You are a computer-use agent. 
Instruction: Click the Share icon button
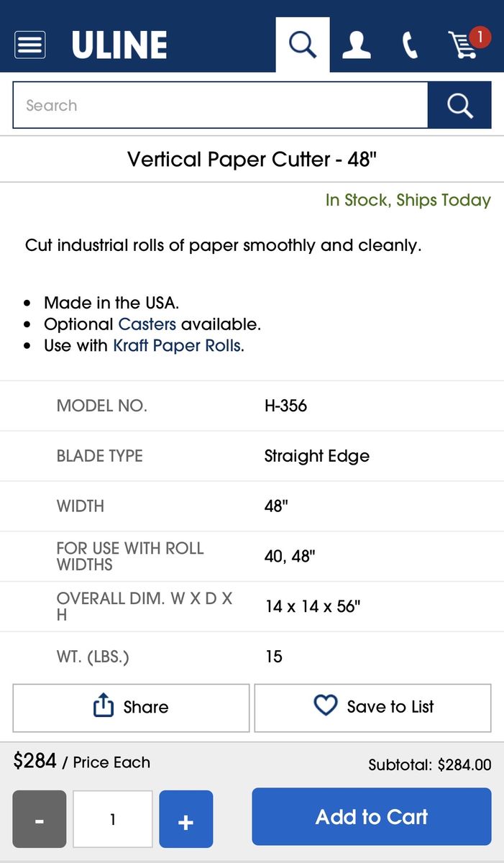pos(131,708)
